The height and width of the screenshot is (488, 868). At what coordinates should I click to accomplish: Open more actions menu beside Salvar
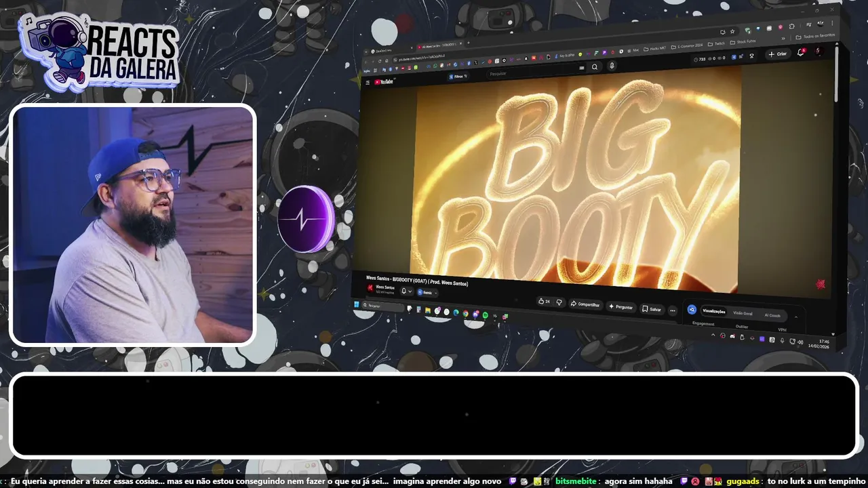click(x=673, y=310)
